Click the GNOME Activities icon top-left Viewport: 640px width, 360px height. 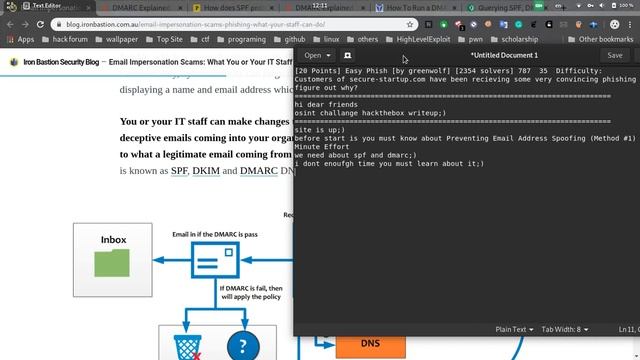(11, 6)
